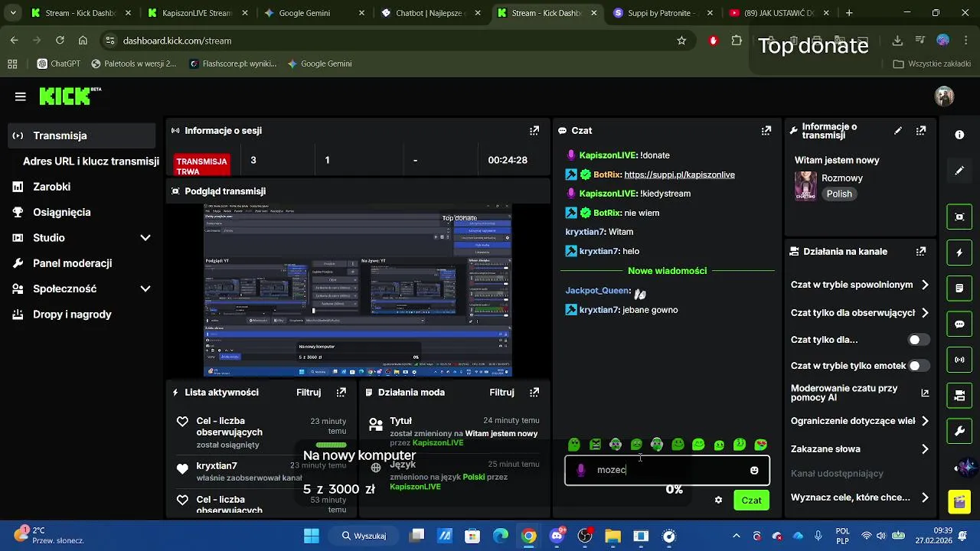Toggle the lightning activity icon in right sidebar
The width and height of the screenshot is (980, 551).
pos(959,253)
